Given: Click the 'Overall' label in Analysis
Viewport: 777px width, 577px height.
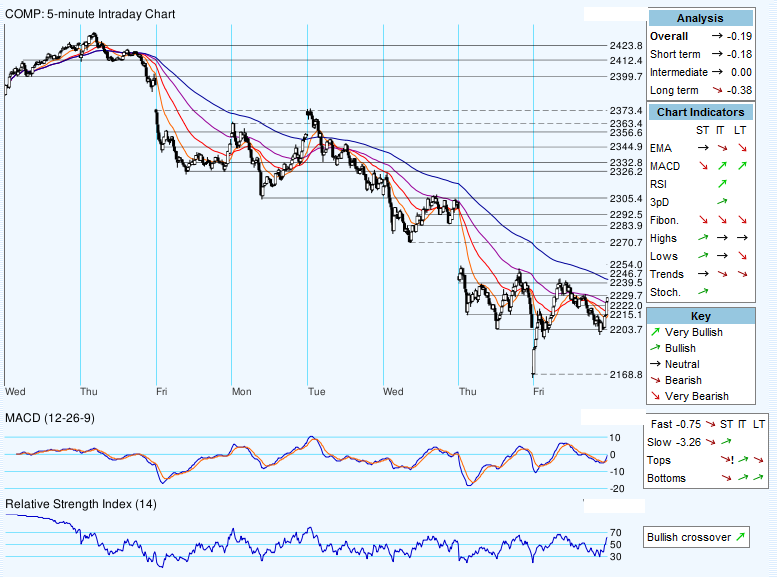Looking at the screenshot, I should tap(669, 36).
